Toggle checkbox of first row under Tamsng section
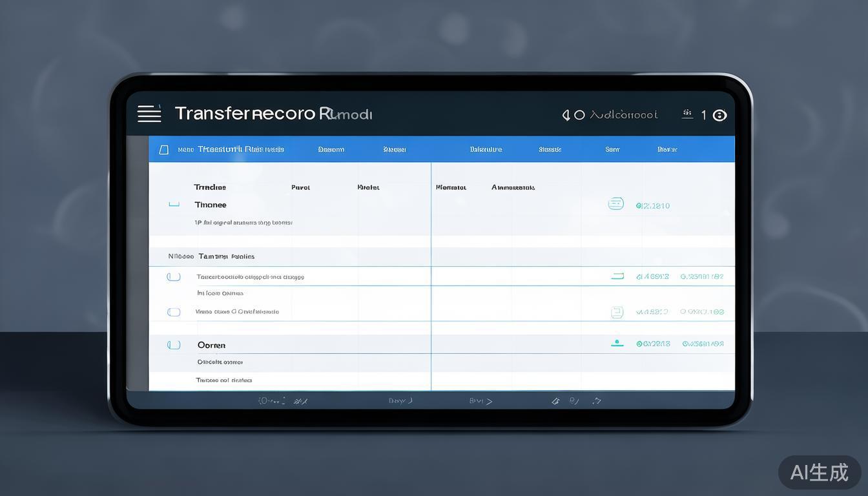 coord(174,276)
